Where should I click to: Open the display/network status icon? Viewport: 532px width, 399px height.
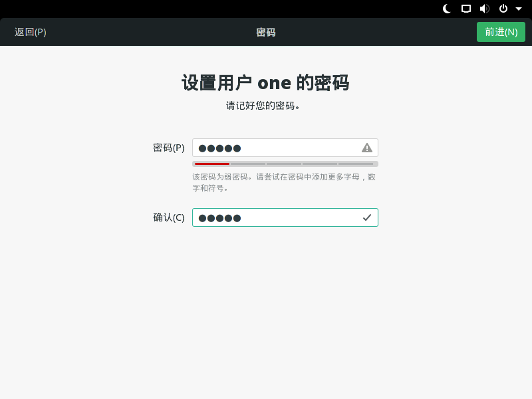tap(466, 9)
